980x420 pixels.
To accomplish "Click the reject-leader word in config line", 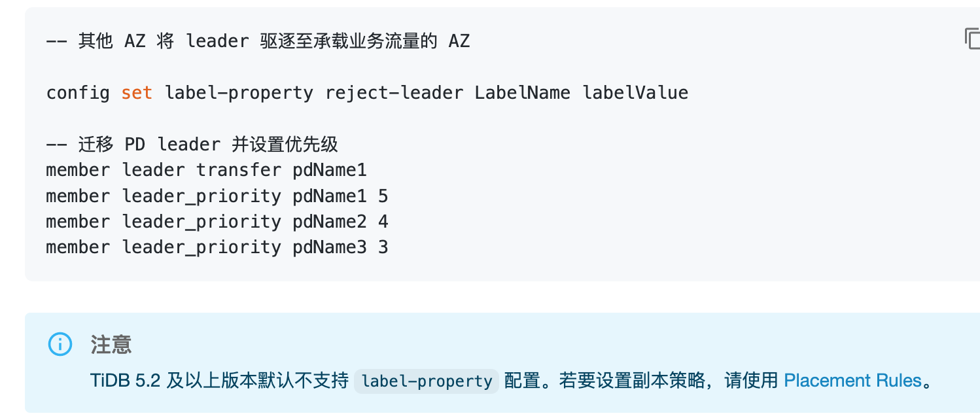I will (394, 93).
